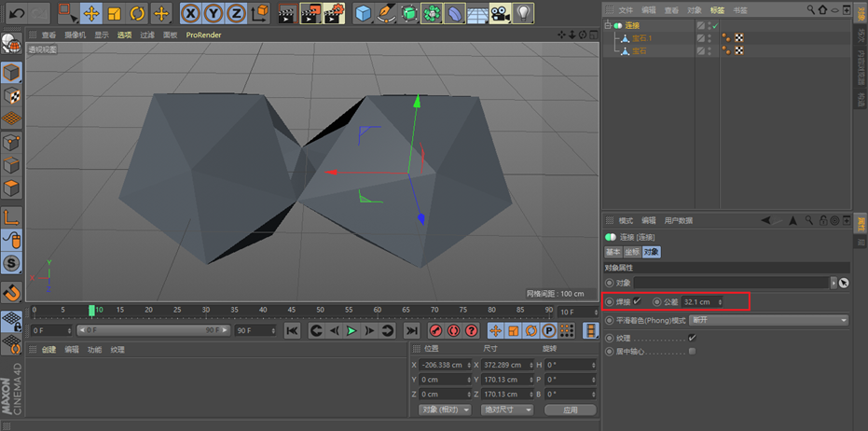Select the Move tool in top toolbar

coord(90,13)
